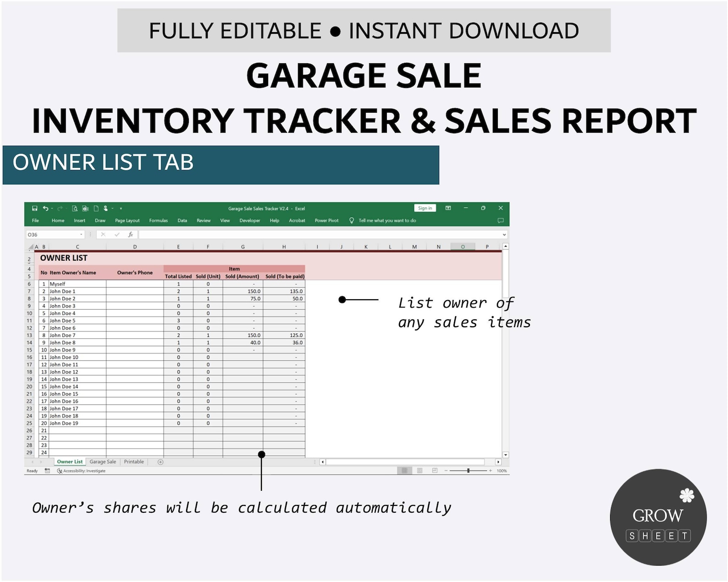Switch to Garage Sale sheet tab
The height and width of the screenshot is (582, 728).
click(x=103, y=462)
